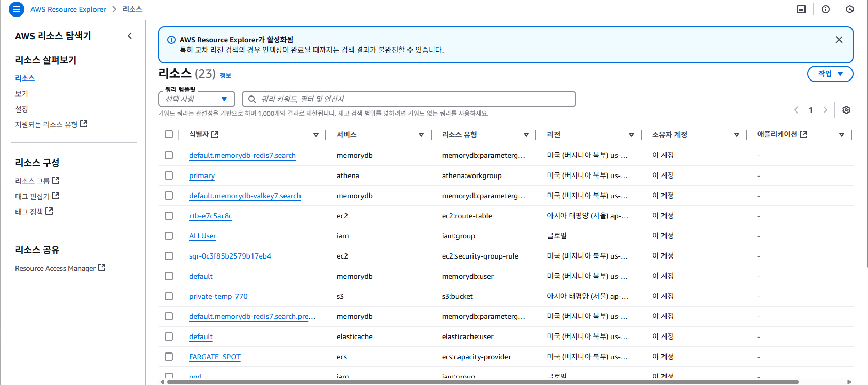Select 보기 in the side navigation
The width and height of the screenshot is (868, 385).
point(22,93)
